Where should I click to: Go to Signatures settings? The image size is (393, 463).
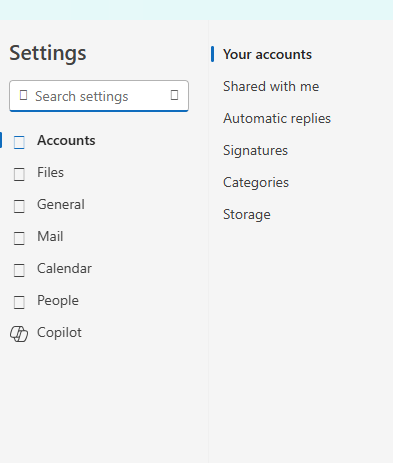255,150
